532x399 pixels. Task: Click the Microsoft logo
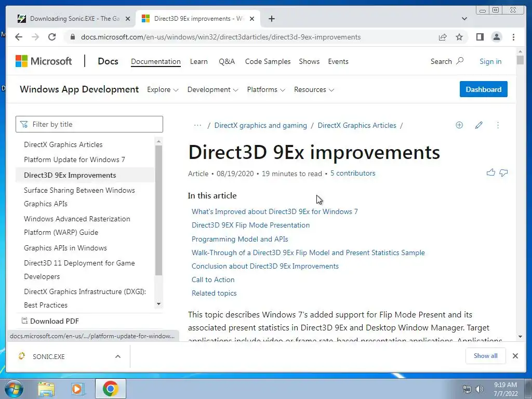44,61
